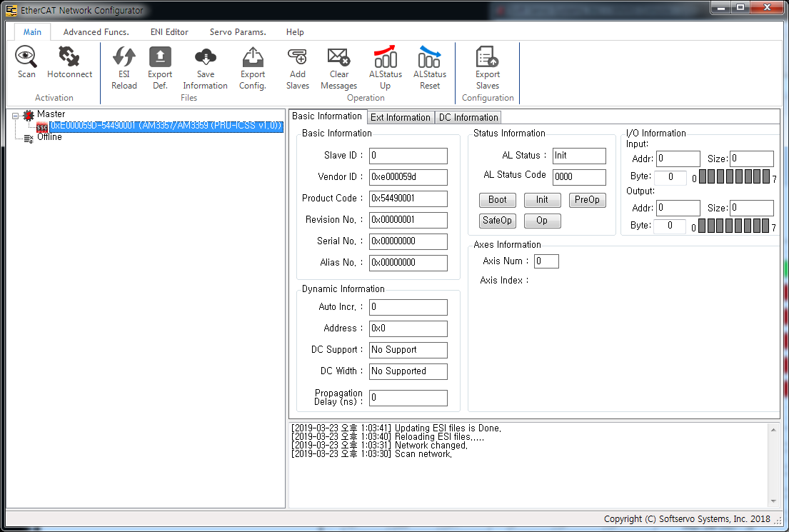
Task: Open the Help tab
Action: (x=295, y=31)
